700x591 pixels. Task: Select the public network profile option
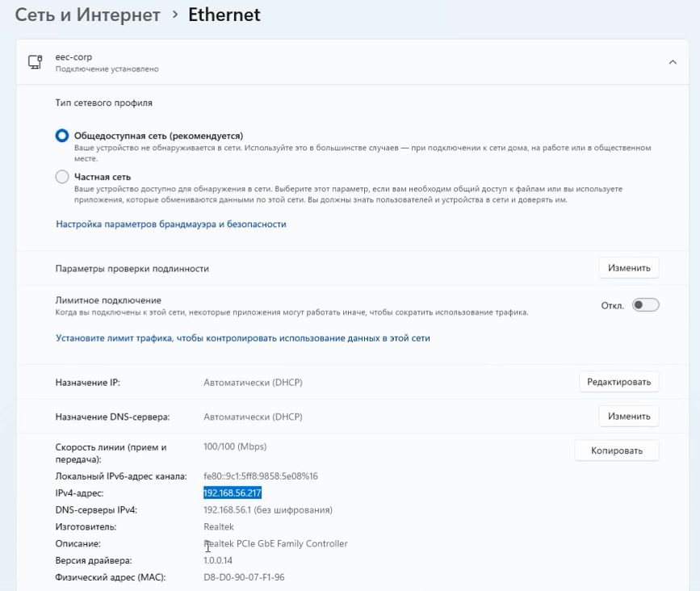coord(62,136)
